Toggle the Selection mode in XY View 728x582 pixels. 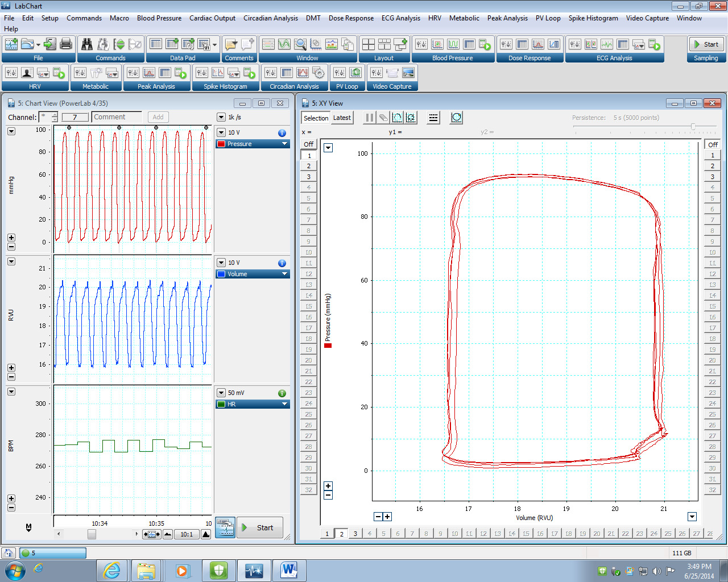pos(316,118)
